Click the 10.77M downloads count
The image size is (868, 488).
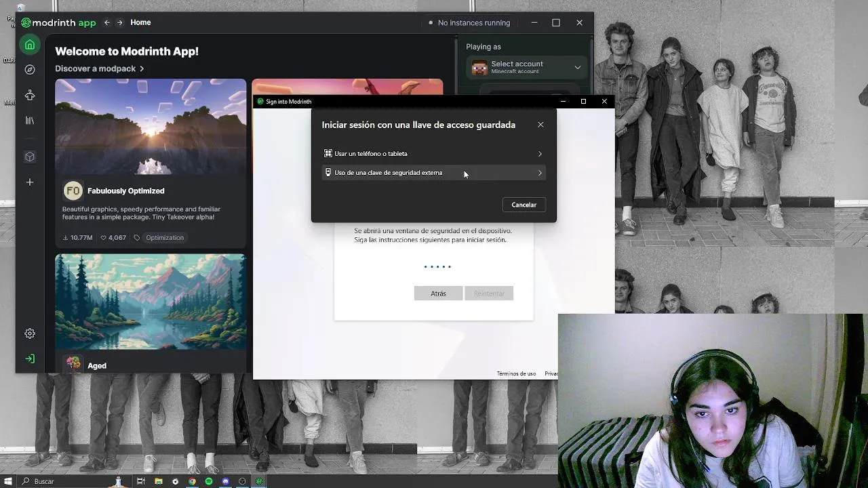point(77,238)
